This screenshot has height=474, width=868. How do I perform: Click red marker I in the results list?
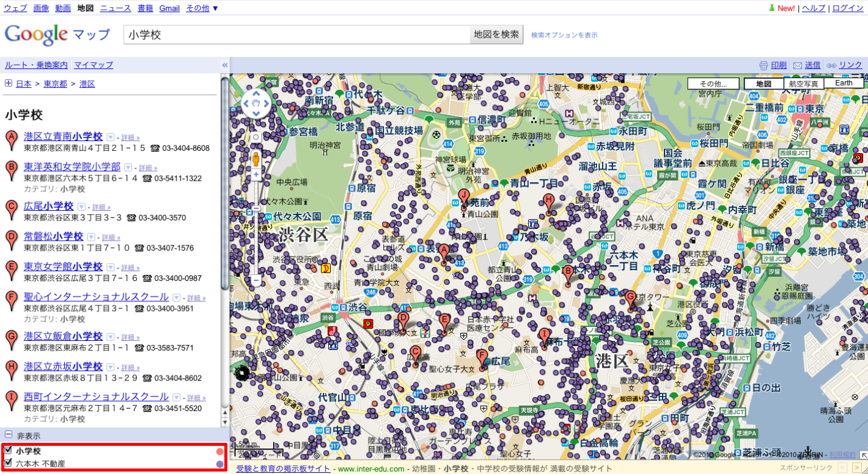click(x=11, y=400)
